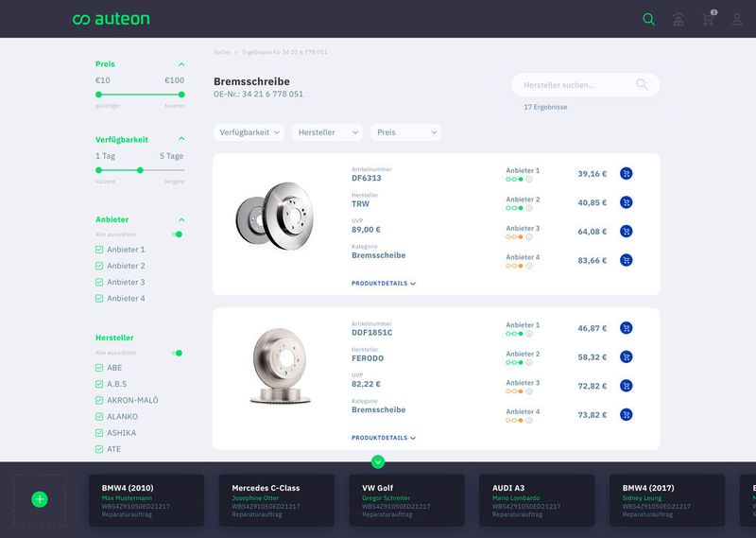Image resolution: width=756 pixels, height=538 pixels.
Task: Open the Preis dropdown above results
Action: (x=406, y=132)
